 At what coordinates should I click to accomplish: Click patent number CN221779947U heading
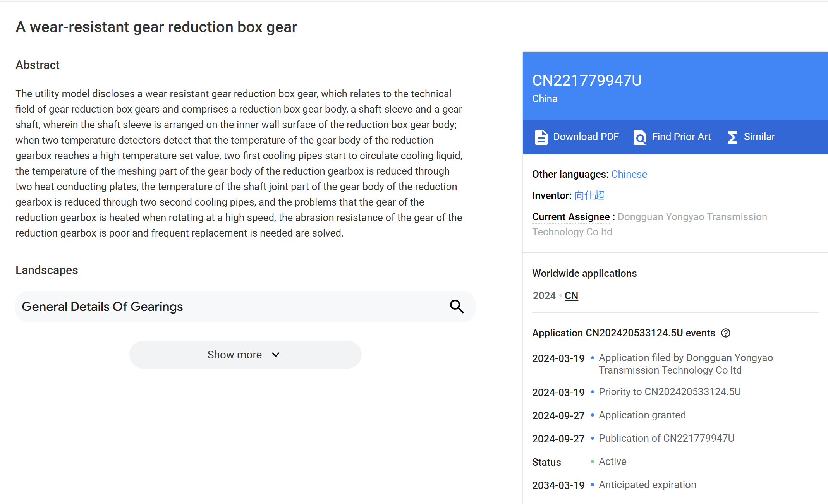587,81
